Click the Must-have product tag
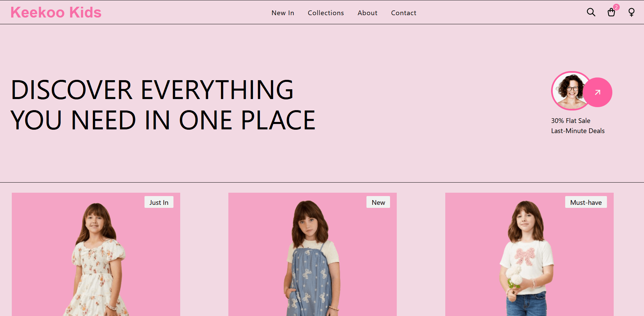The width and height of the screenshot is (644, 316). click(x=586, y=202)
